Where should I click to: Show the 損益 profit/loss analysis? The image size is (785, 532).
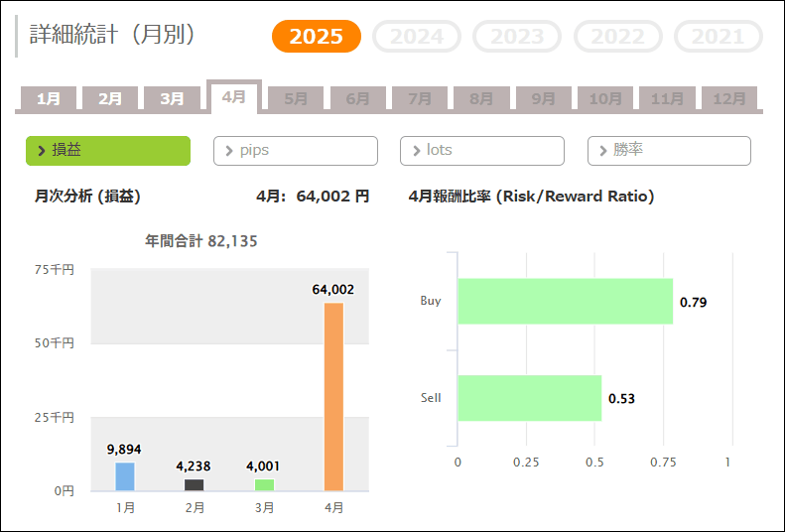coord(108,151)
